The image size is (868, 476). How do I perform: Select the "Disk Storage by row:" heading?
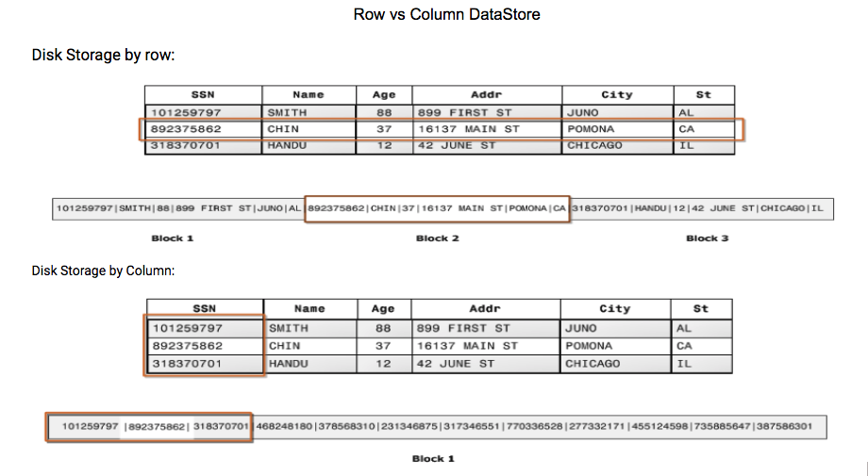104,55
